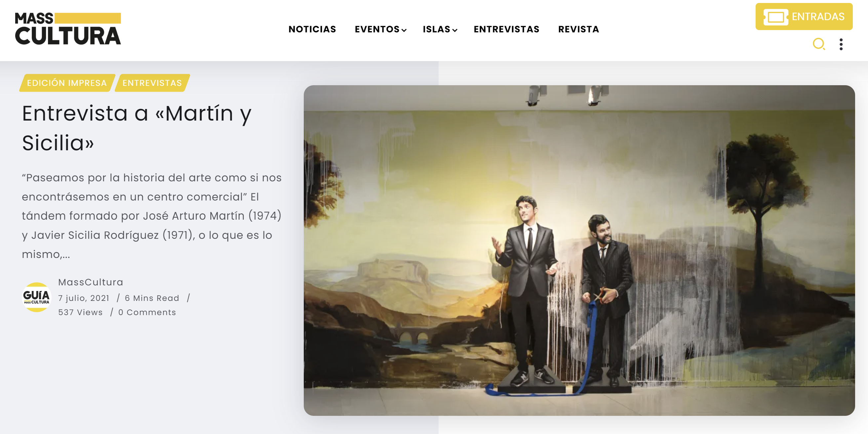Click the MassCultura author name

[91, 282]
